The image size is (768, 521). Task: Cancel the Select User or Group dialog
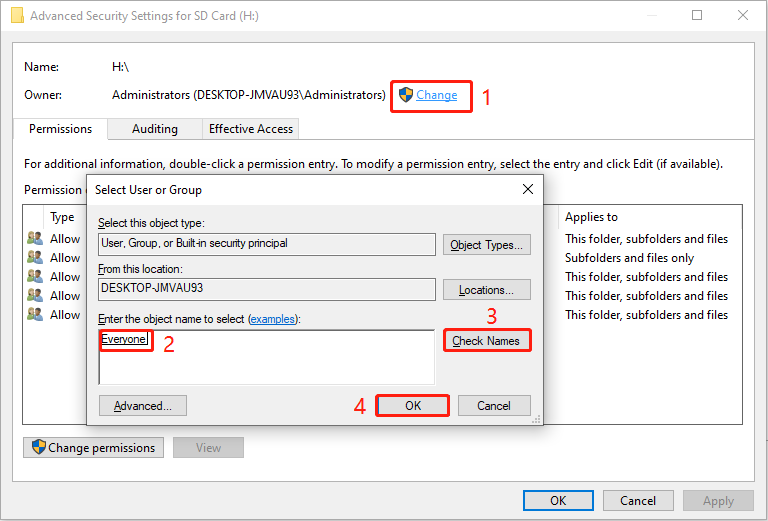tap(494, 405)
